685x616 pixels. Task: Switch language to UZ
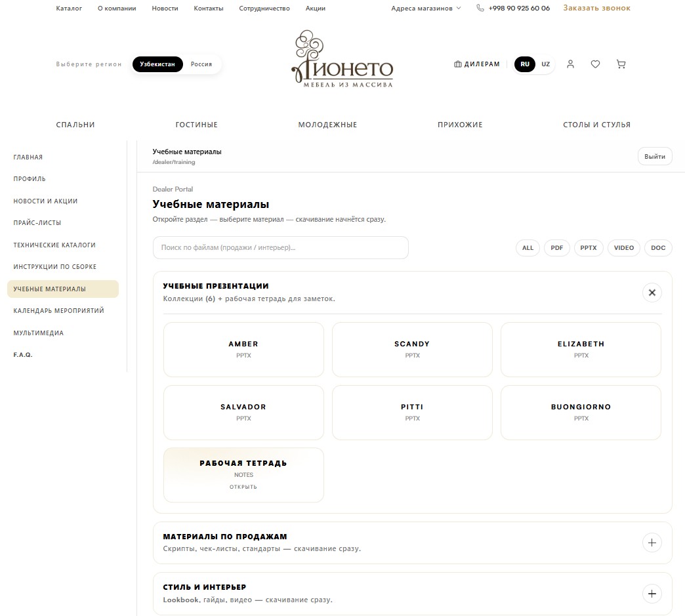(545, 64)
